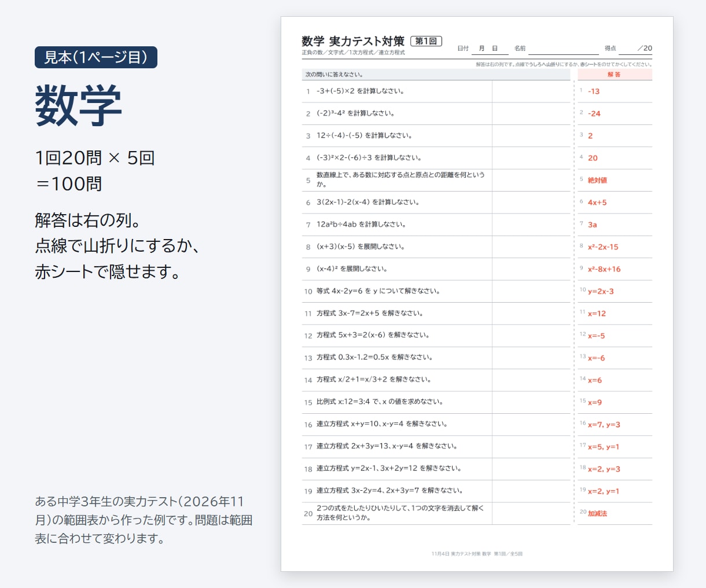Click the 見本(1ページ目) badge
Viewport: 706px width, 588px height.
(x=96, y=57)
